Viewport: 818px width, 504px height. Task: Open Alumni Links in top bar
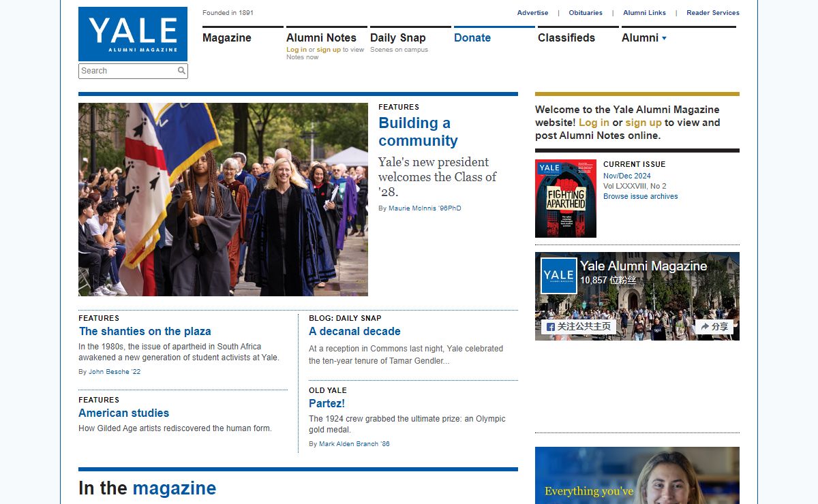click(x=644, y=13)
